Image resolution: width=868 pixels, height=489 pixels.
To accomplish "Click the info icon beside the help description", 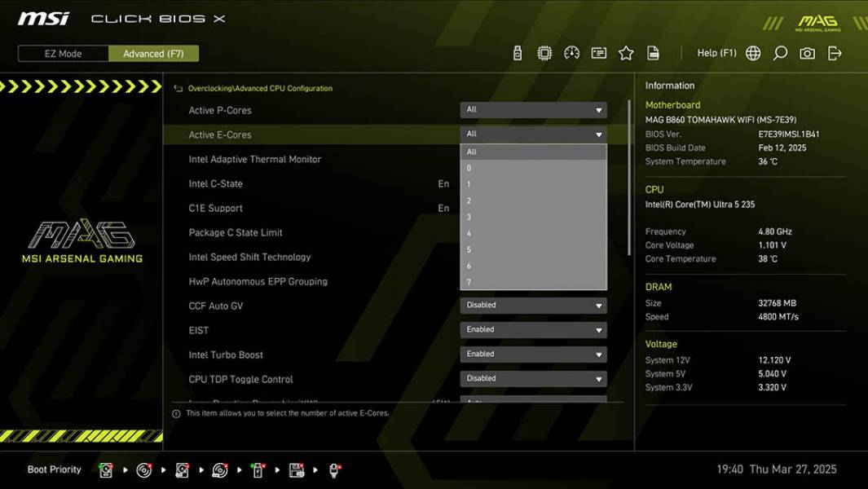I will (176, 414).
